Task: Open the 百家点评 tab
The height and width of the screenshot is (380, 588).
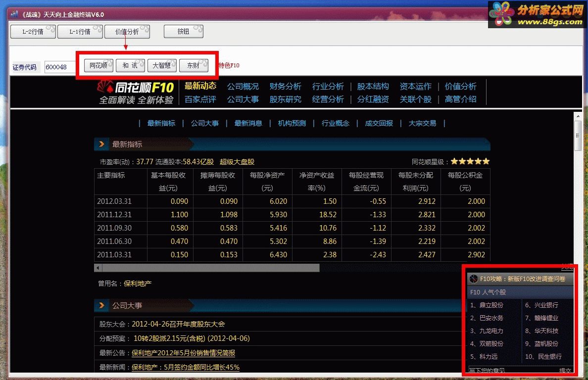Action: [x=200, y=99]
